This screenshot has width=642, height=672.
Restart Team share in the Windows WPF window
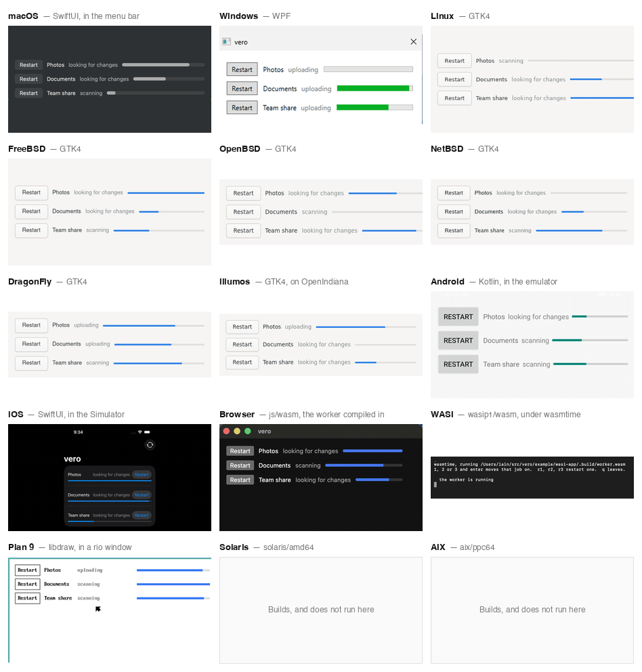(242, 108)
